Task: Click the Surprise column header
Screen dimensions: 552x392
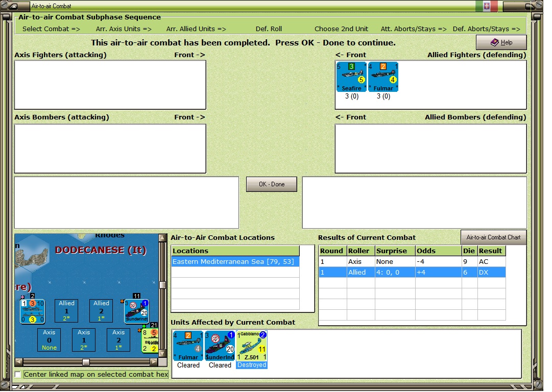Action: pos(395,251)
